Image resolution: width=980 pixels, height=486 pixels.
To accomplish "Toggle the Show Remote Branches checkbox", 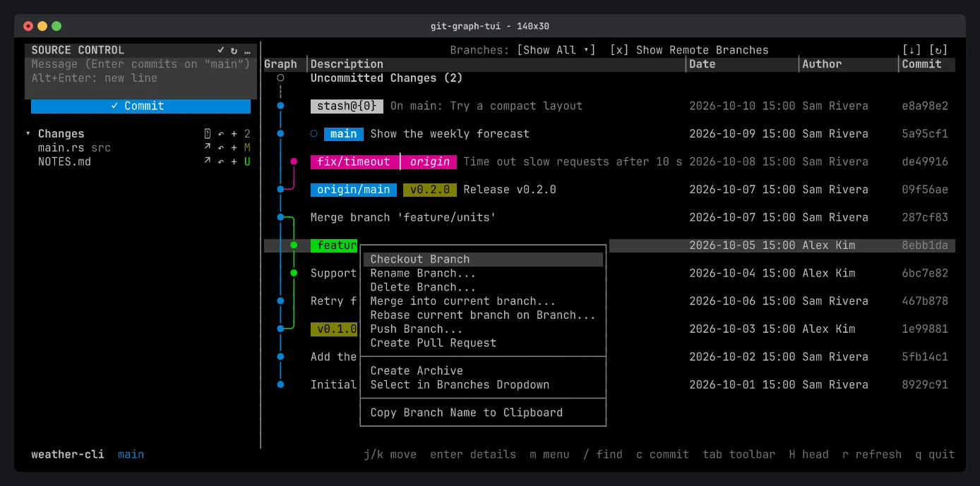I will (619, 50).
